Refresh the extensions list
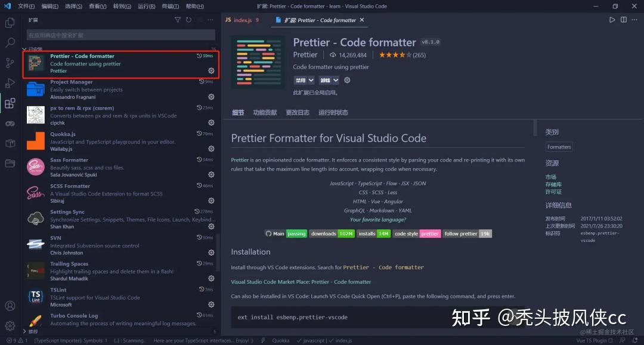Image resolution: width=644 pixels, height=345 pixels. click(x=188, y=20)
